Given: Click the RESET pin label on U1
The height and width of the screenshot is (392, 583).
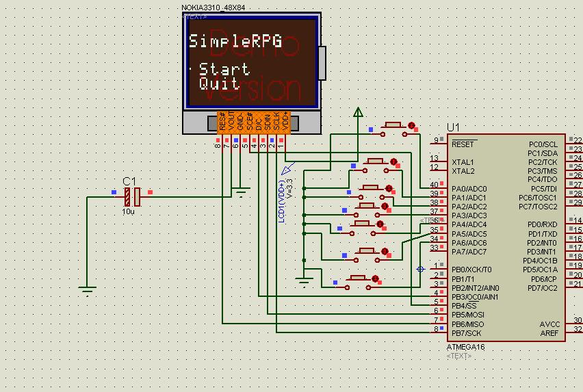Looking at the screenshot, I should (x=463, y=144).
